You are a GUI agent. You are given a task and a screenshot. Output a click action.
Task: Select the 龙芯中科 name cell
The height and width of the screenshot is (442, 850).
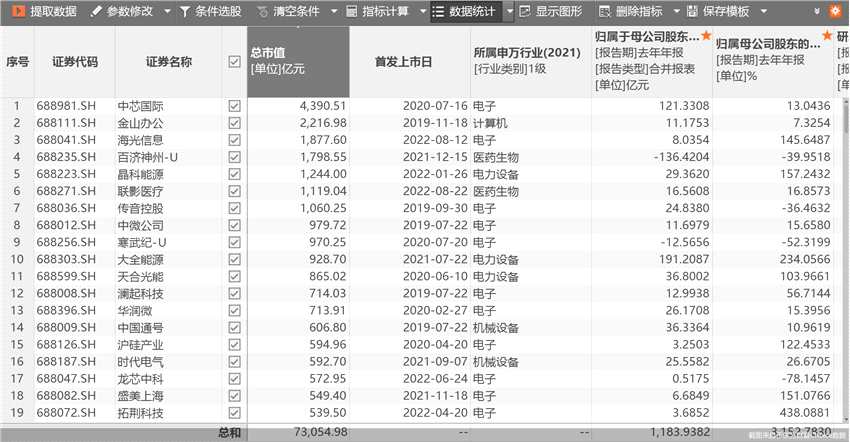(140, 379)
